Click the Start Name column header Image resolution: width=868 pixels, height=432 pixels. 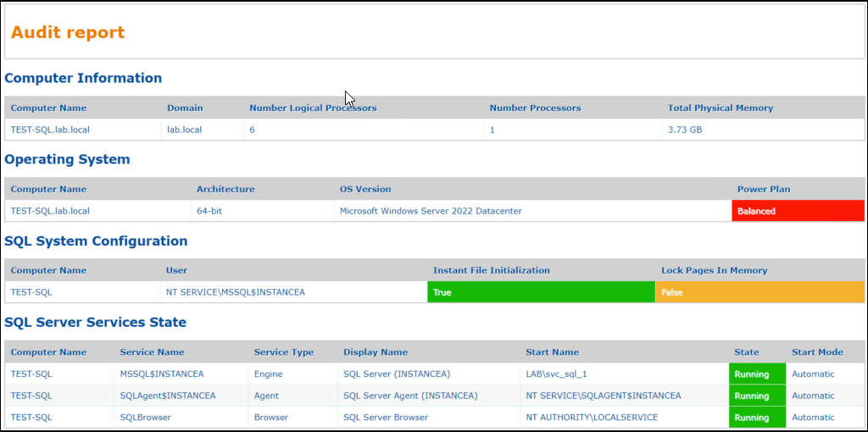pyautogui.click(x=553, y=352)
